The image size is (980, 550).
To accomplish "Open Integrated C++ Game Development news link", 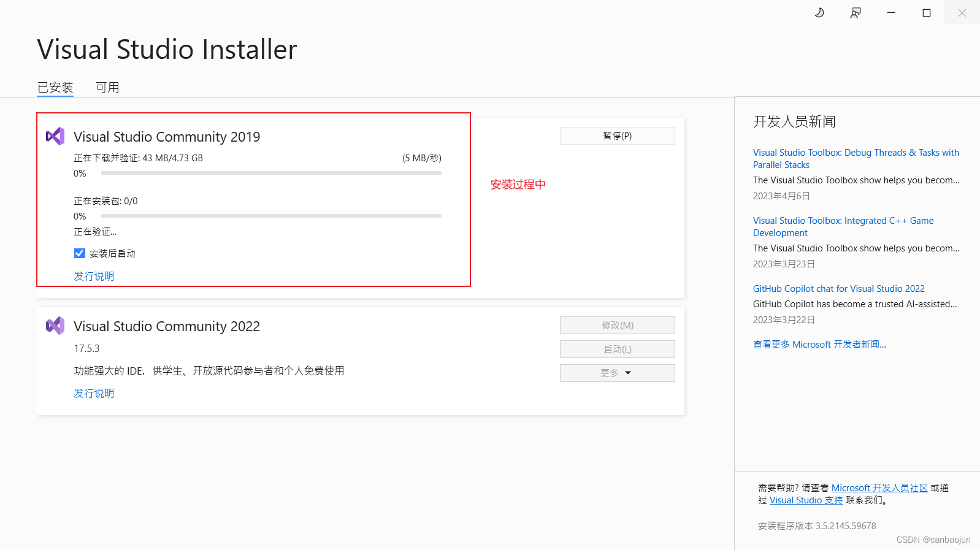I will [x=843, y=226].
